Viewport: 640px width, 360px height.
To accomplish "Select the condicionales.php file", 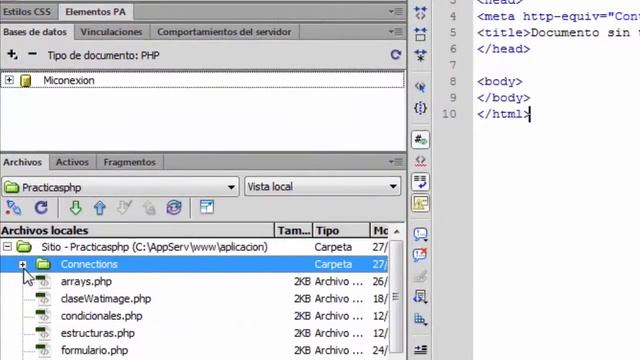I will pyautogui.click(x=101, y=316).
